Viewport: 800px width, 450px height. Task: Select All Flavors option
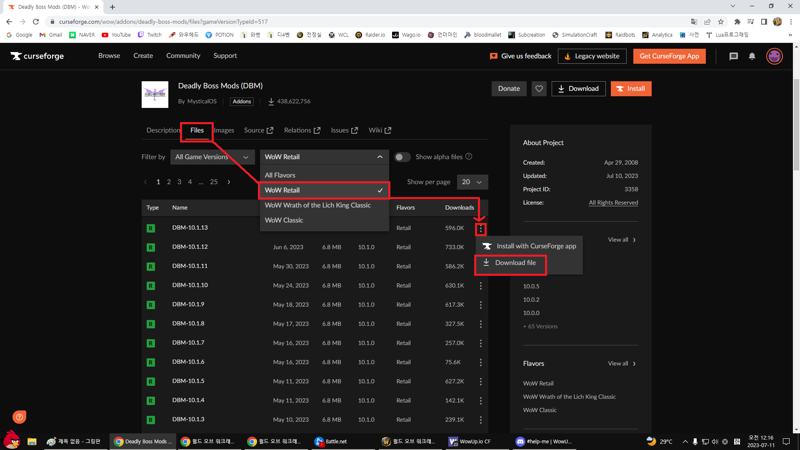point(324,175)
